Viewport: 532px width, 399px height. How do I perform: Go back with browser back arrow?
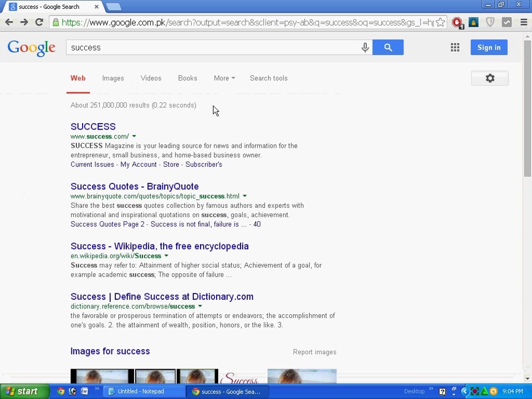(9, 22)
